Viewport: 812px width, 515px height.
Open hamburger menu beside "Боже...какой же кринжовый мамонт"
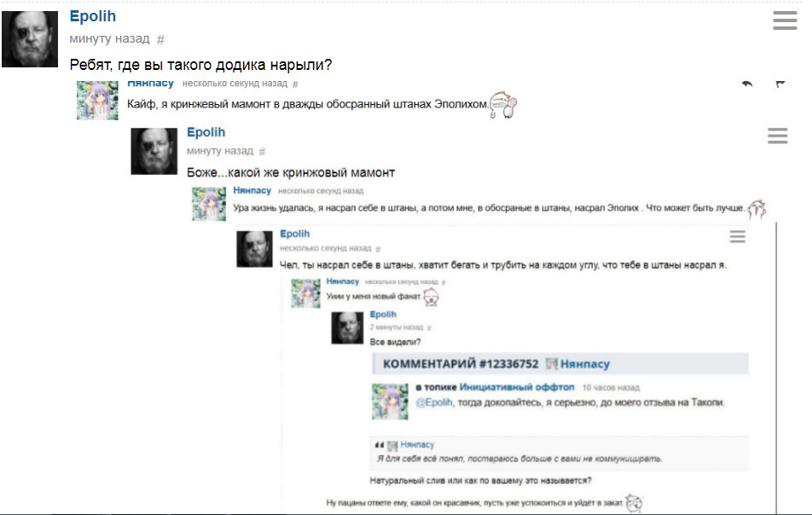[x=777, y=136]
